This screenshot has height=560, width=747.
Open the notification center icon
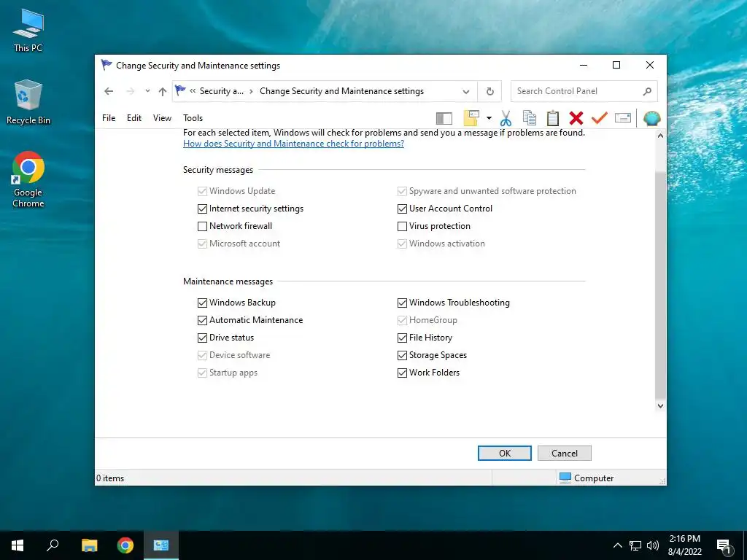point(724,547)
